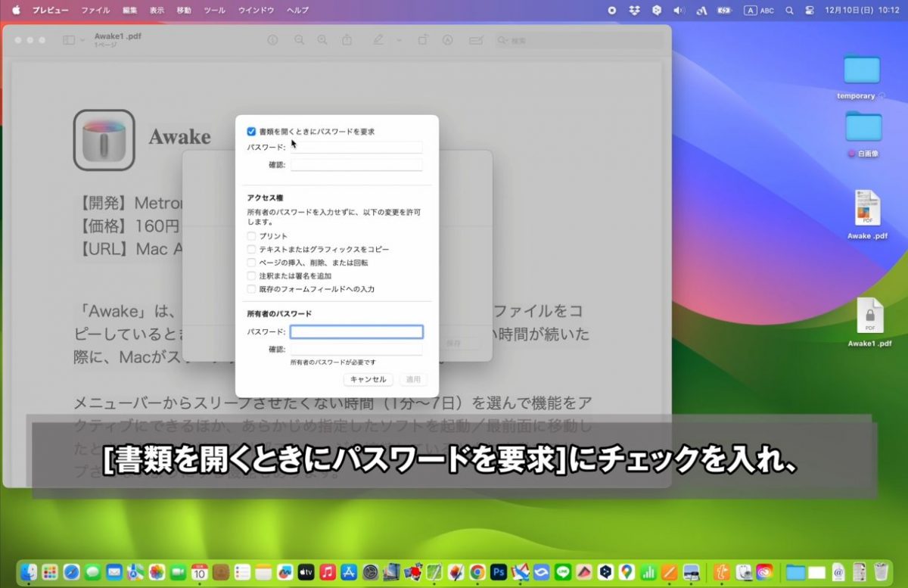Check 既存のフォームフィールドへの入力 option
Image resolution: width=908 pixels, height=588 pixels.
251,289
